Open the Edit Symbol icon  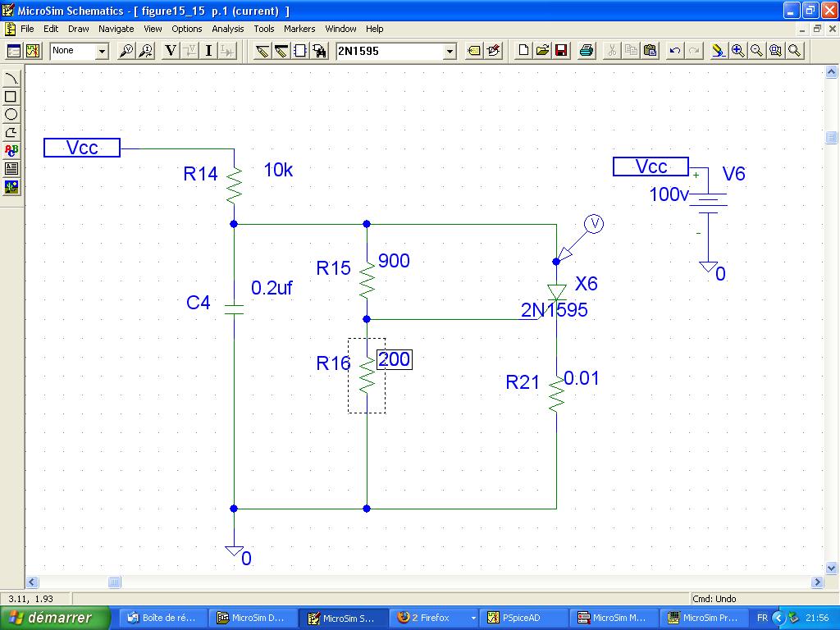[493, 51]
